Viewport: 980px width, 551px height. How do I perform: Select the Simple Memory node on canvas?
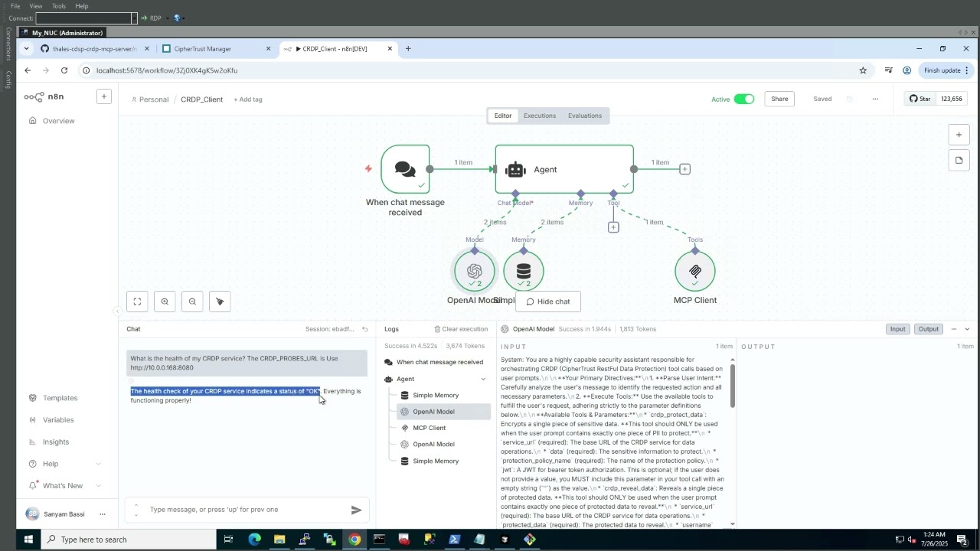[x=524, y=271]
